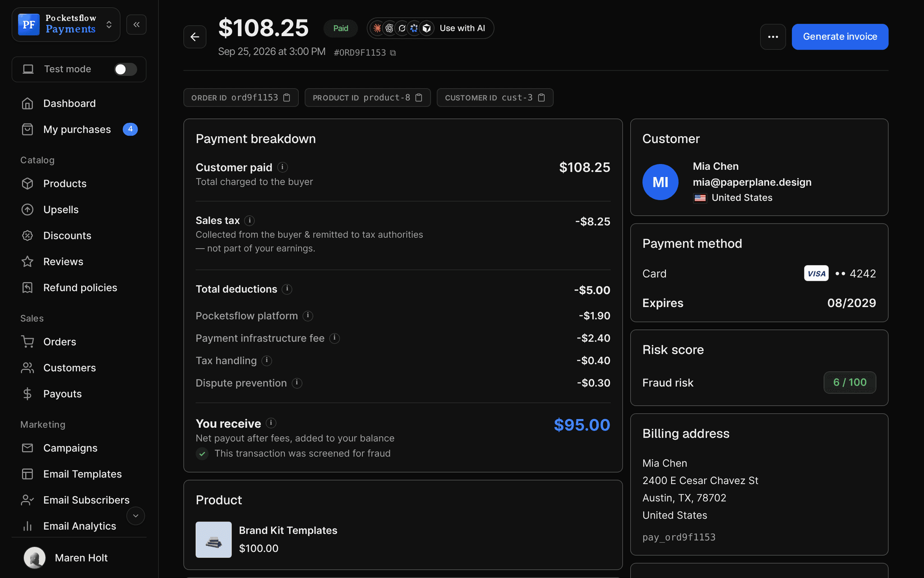Copy the Customer ID cust-3
This screenshot has width=924, height=578.
541,98
